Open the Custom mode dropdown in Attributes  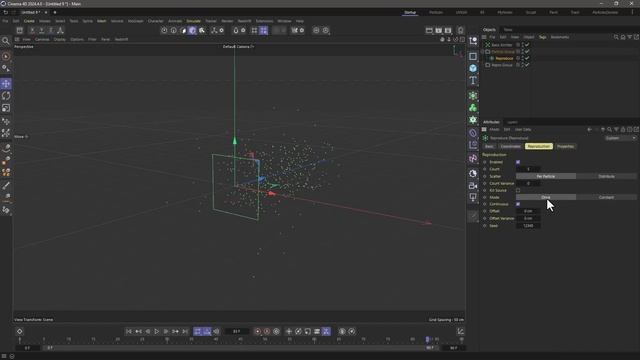pos(620,138)
